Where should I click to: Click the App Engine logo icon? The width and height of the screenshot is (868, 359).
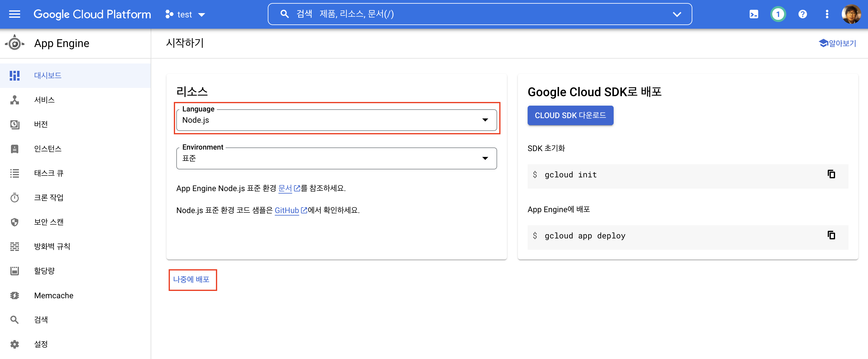pos(15,43)
